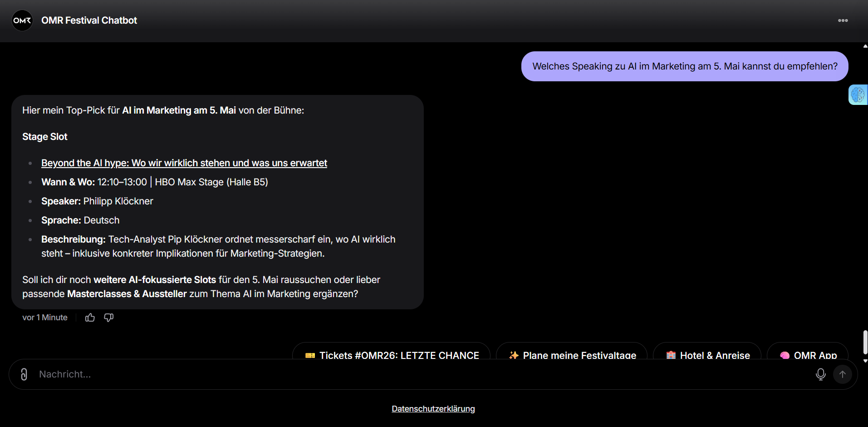Select 'OMR App' suggestion chip
Image resolution: width=868 pixels, height=427 pixels.
pos(808,352)
